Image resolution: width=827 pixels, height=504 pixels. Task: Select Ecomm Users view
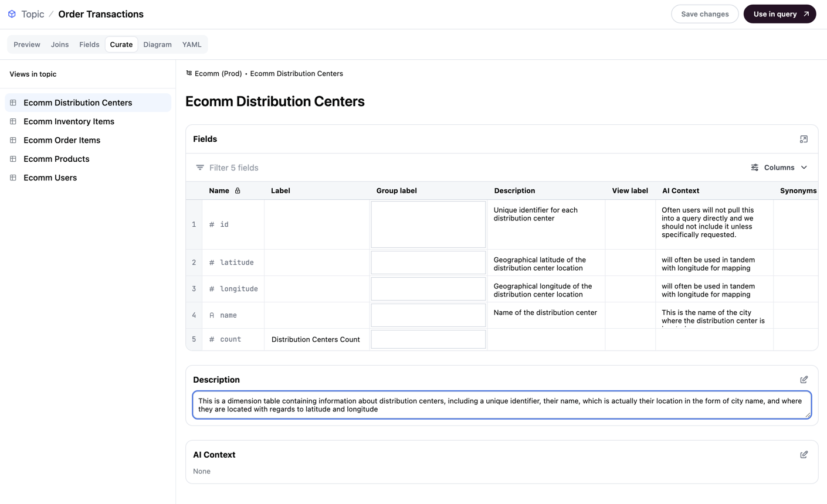point(88,178)
